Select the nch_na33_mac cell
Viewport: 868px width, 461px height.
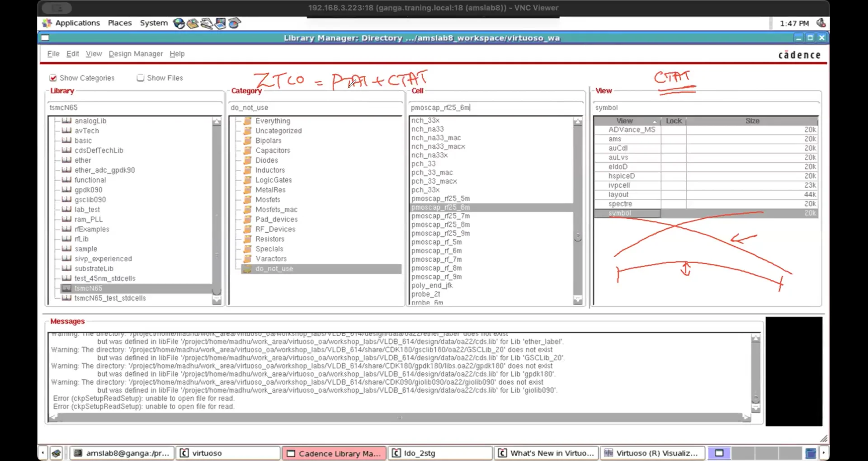coord(436,138)
